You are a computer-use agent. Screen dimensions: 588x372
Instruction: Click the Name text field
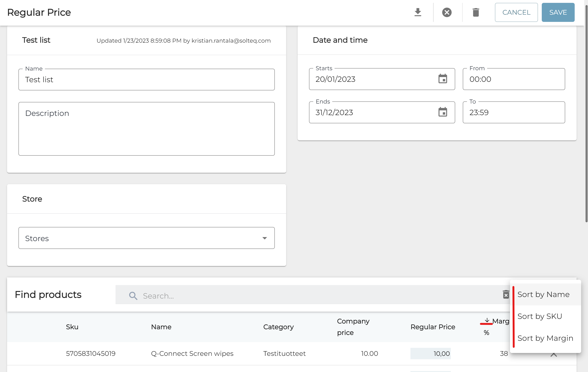[147, 80]
